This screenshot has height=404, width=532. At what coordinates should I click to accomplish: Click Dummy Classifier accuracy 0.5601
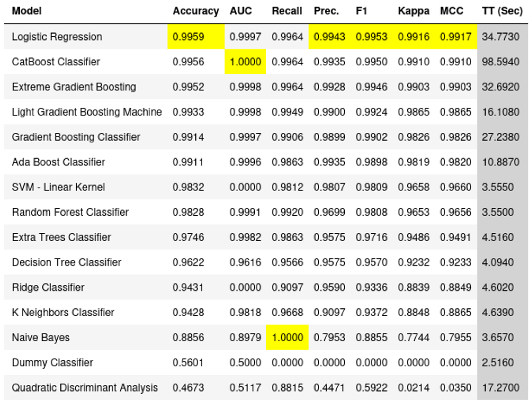point(188,362)
